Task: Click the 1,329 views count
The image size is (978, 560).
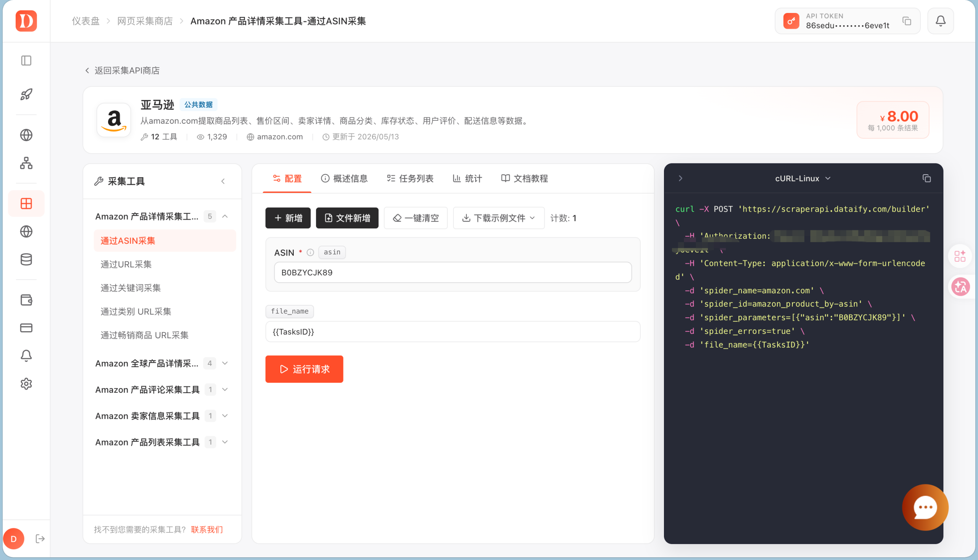Action: (212, 137)
